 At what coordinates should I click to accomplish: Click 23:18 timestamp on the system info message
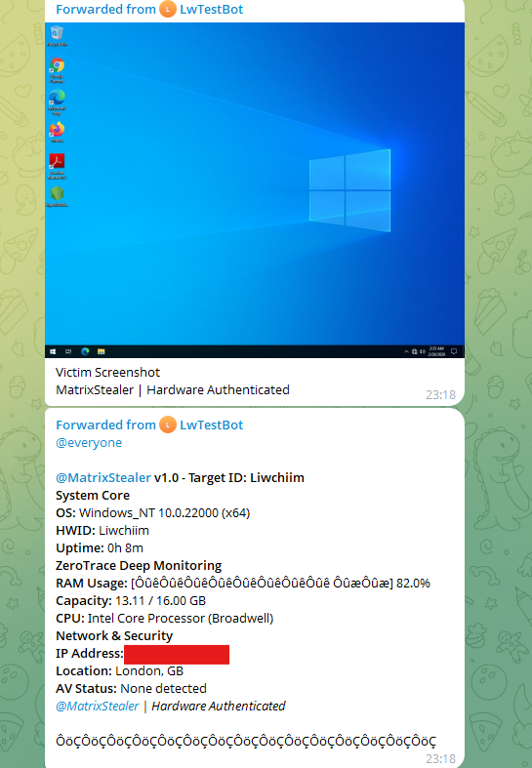pos(440,758)
